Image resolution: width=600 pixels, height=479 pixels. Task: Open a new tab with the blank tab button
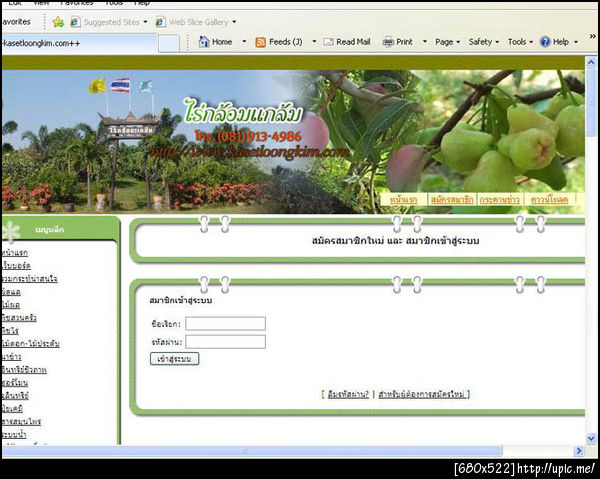[169, 43]
